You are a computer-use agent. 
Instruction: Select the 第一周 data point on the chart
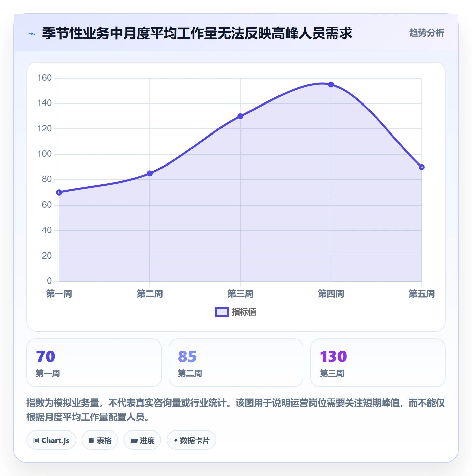(59, 192)
